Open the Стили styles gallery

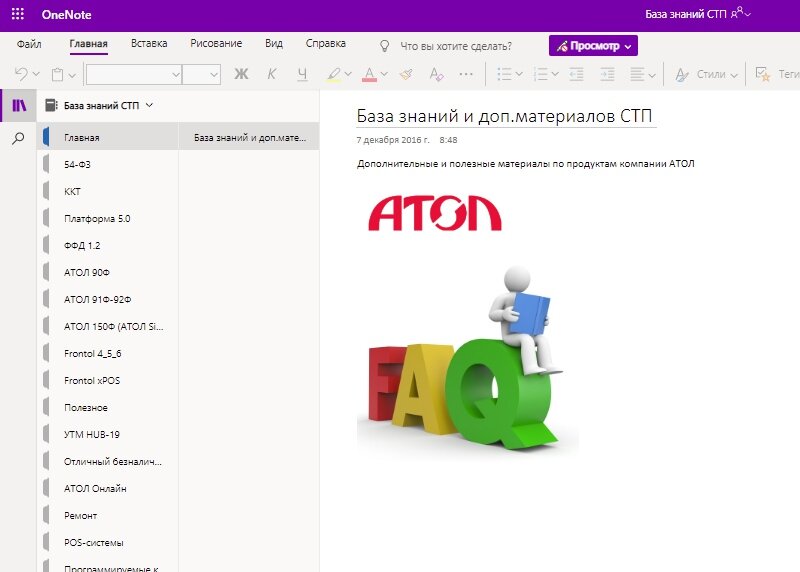tap(707, 74)
